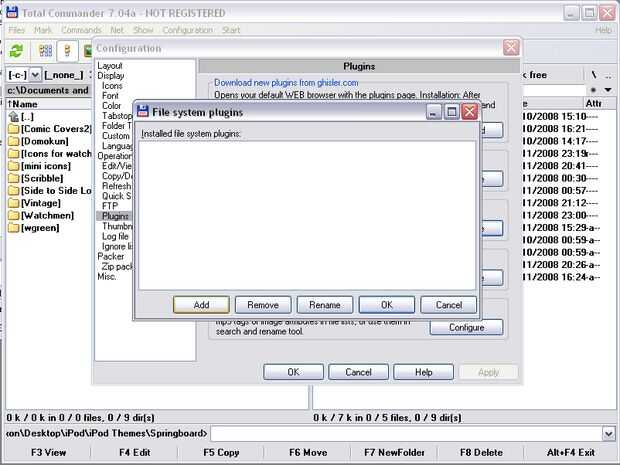Click the command line input field

[406, 434]
